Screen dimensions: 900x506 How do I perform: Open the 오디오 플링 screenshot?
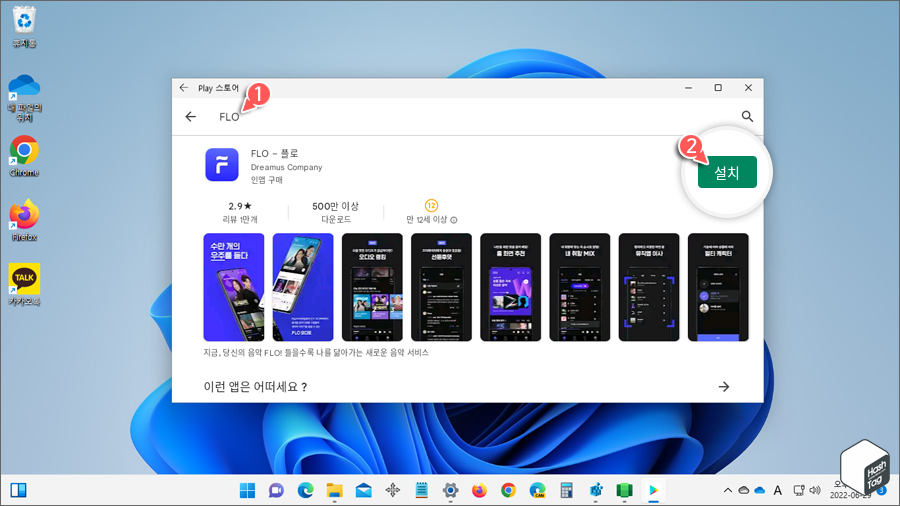tap(372, 287)
